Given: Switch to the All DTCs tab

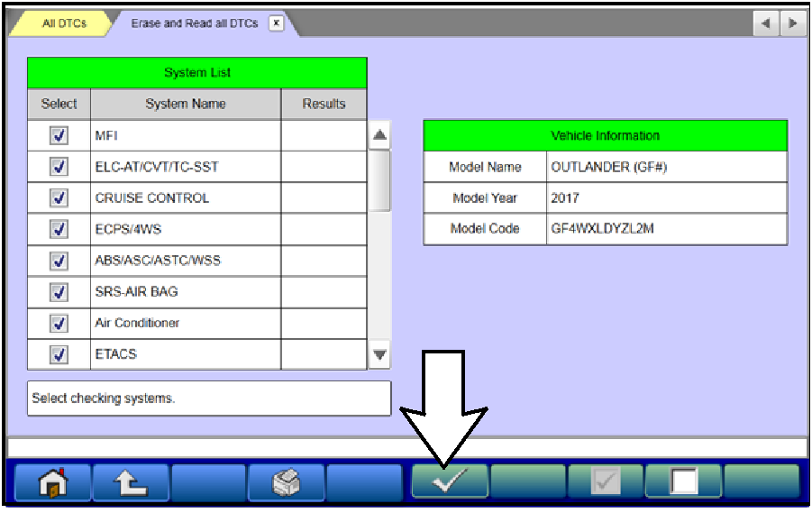Looking at the screenshot, I should pos(64,23).
